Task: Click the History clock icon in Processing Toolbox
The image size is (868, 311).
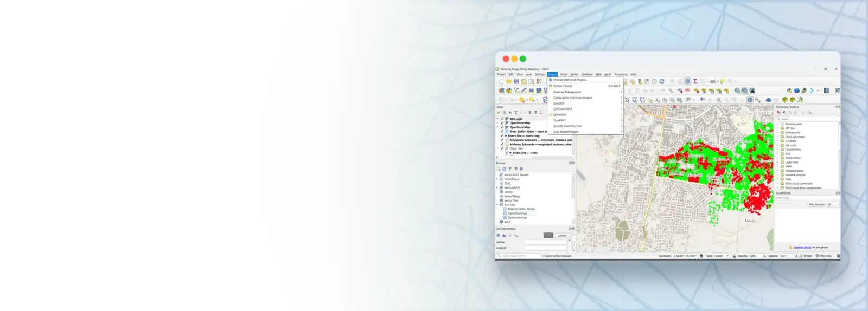Action: 789,113
